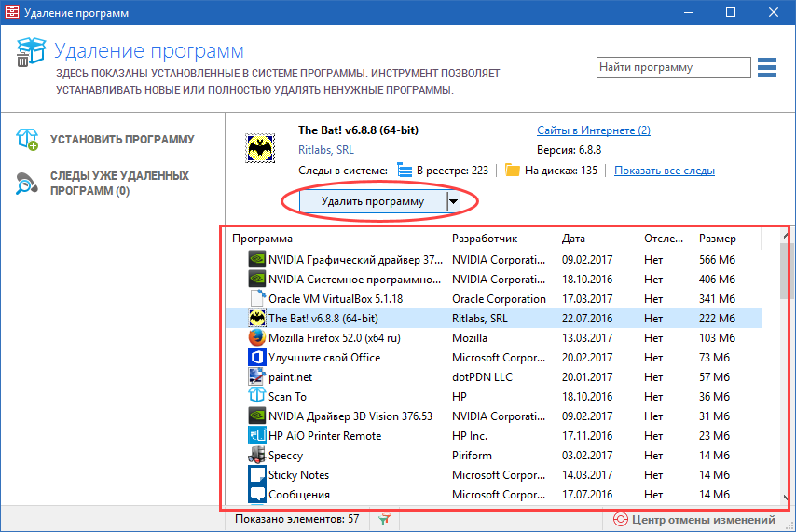
Task: Click the Scan To icon
Action: [x=257, y=395]
